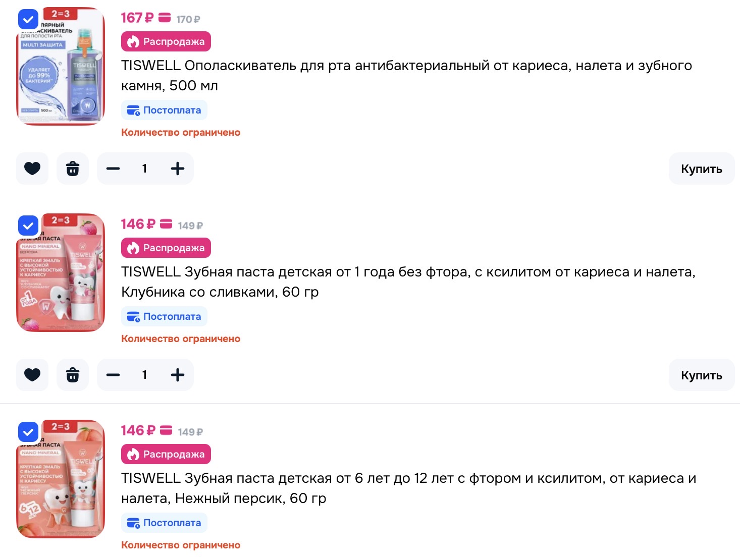Increase mouthwash quantity with plus icon
Viewport: 740px width, 560px height.
[x=178, y=169]
